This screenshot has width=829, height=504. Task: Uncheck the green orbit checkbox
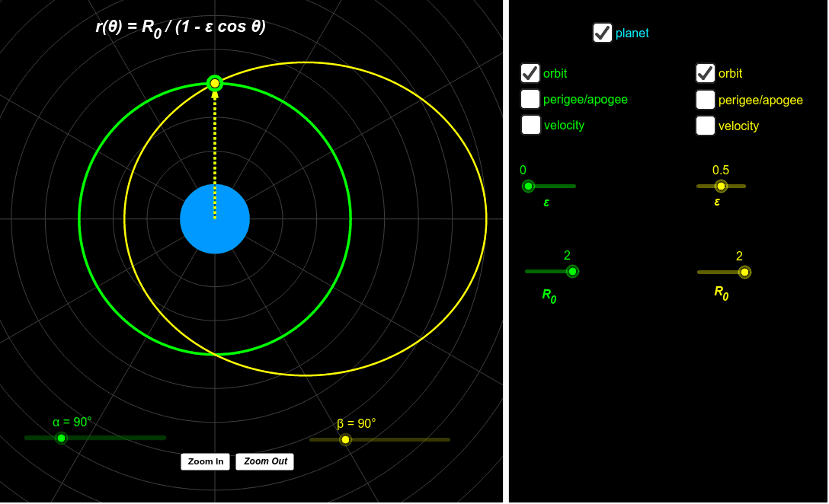point(530,73)
